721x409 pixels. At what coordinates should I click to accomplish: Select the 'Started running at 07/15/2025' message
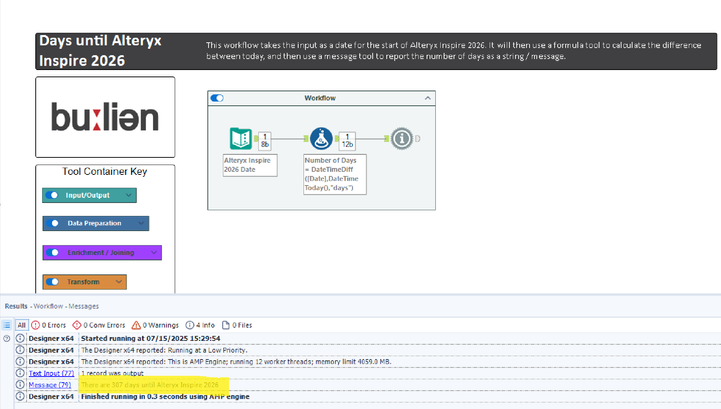(150, 338)
